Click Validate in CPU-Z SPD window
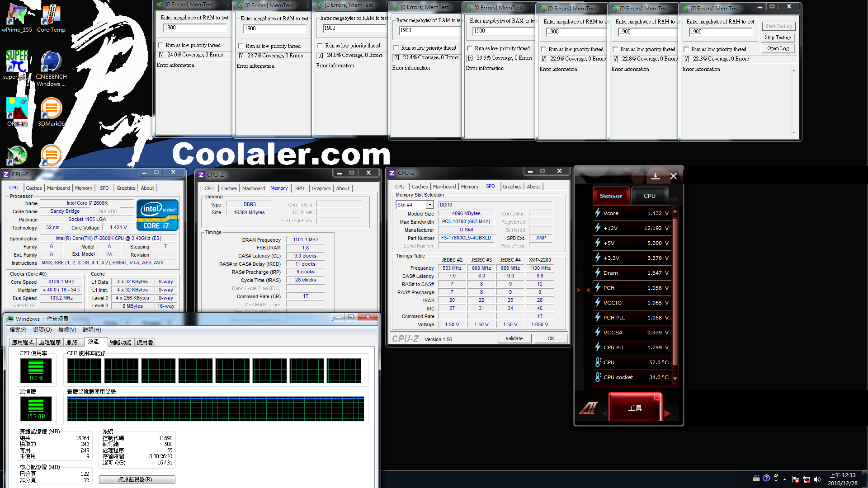Screen dimensions: 868x488 pyautogui.click(x=514, y=338)
